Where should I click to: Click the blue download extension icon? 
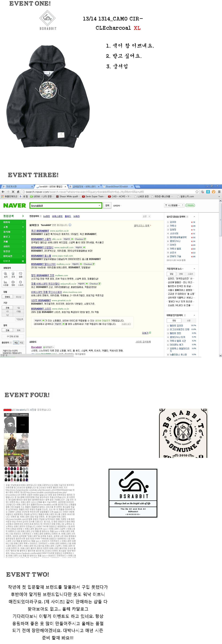[208, 192]
